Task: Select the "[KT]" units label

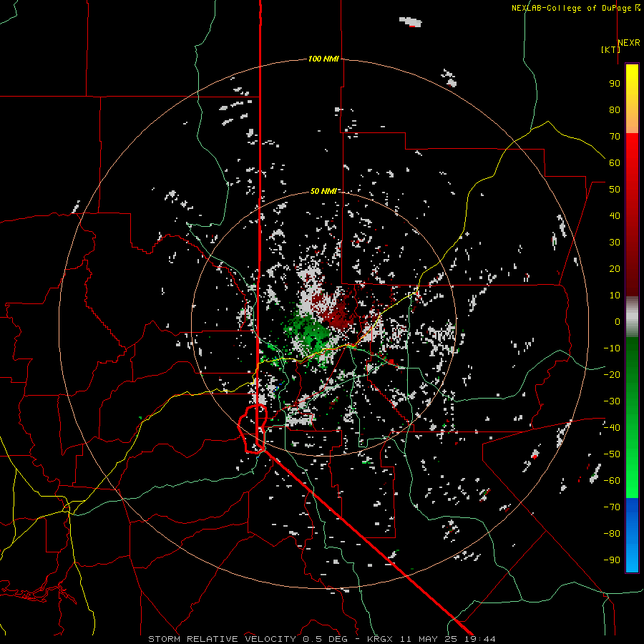Action: click(x=611, y=49)
